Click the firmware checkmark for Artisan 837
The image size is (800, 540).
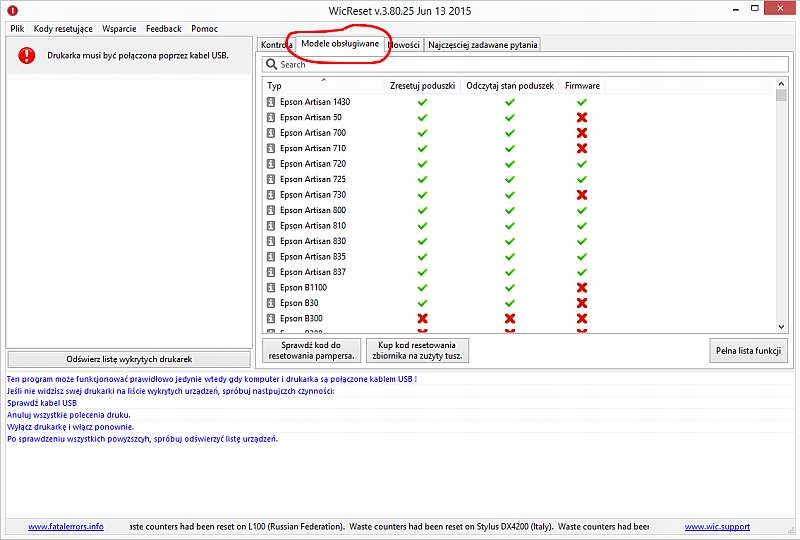click(582, 272)
